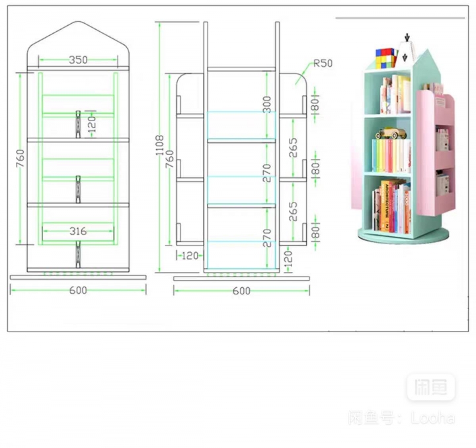Click the 600 base width under side view
The width and height of the screenshot is (476, 448).
pyautogui.click(x=241, y=291)
